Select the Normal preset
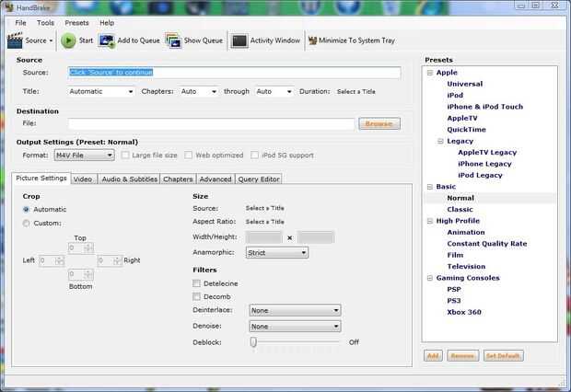 click(x=460, y=198)
